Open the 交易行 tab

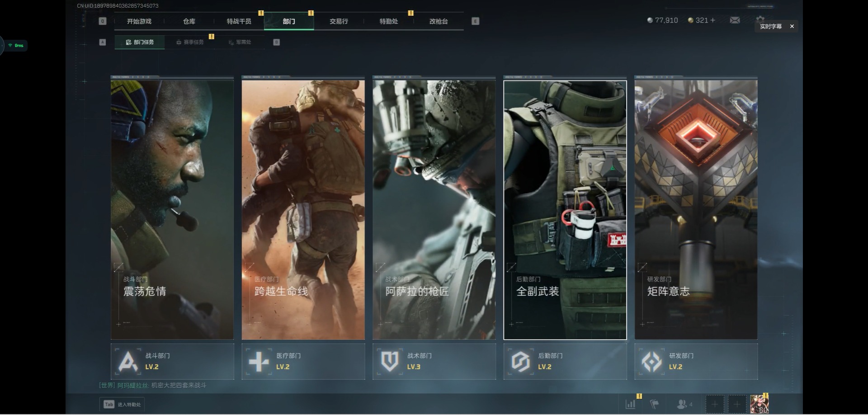pyautogui.click(x=339, y=21)
